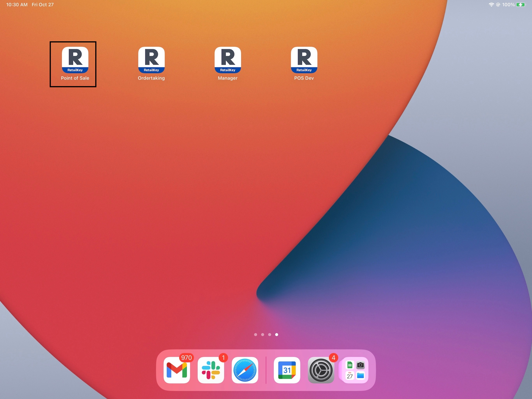Tap the Camera icon in dock folder
The image size is (532, 399).
click(x=360, y=365)
